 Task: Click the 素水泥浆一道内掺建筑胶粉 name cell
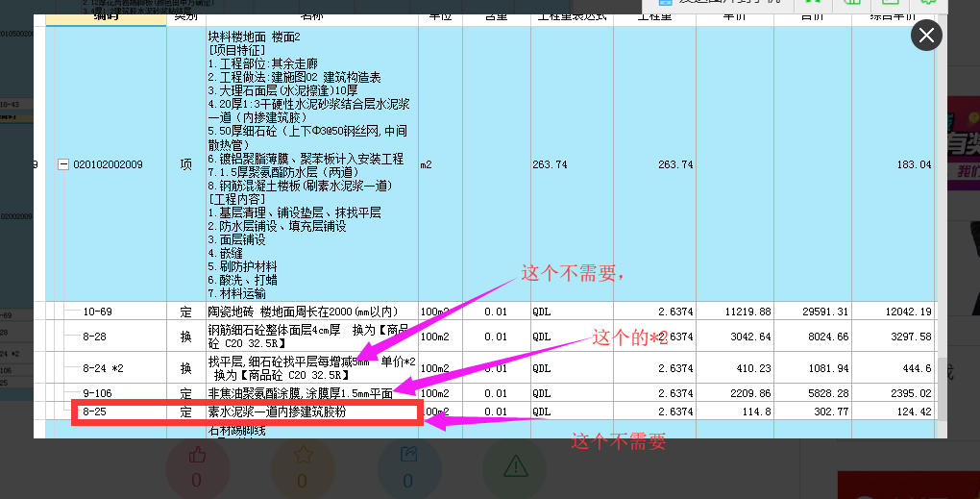click(312, 412)
